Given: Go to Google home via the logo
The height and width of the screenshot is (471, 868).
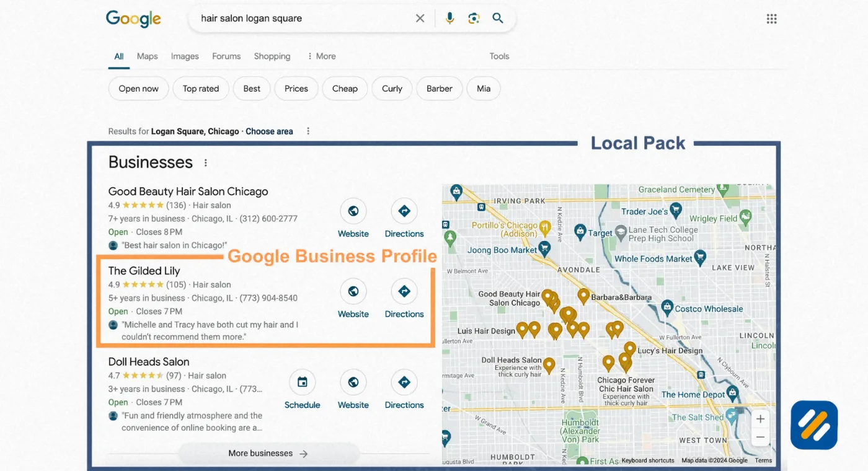Looking at the screenshot, I should (x=133, y=19).
